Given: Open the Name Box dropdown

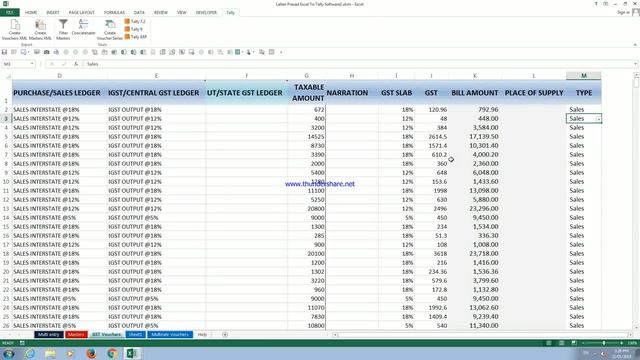Looking at the screenshot, I should pyautogui.click(x=32, y=64).
